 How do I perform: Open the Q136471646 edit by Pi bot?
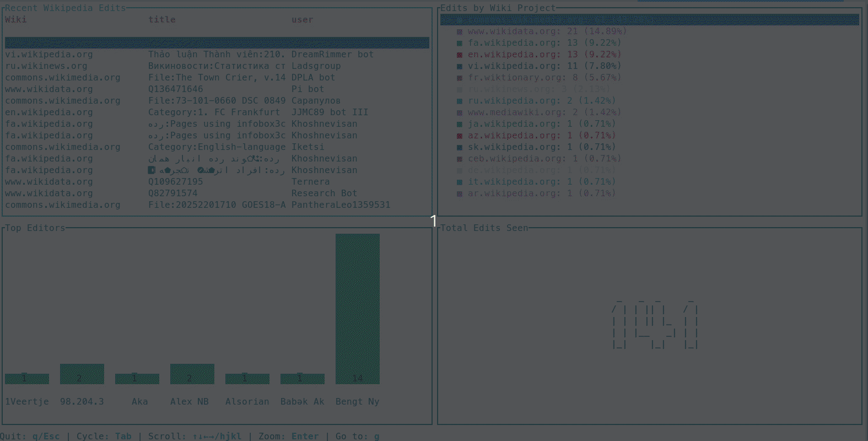coord(217,89)
